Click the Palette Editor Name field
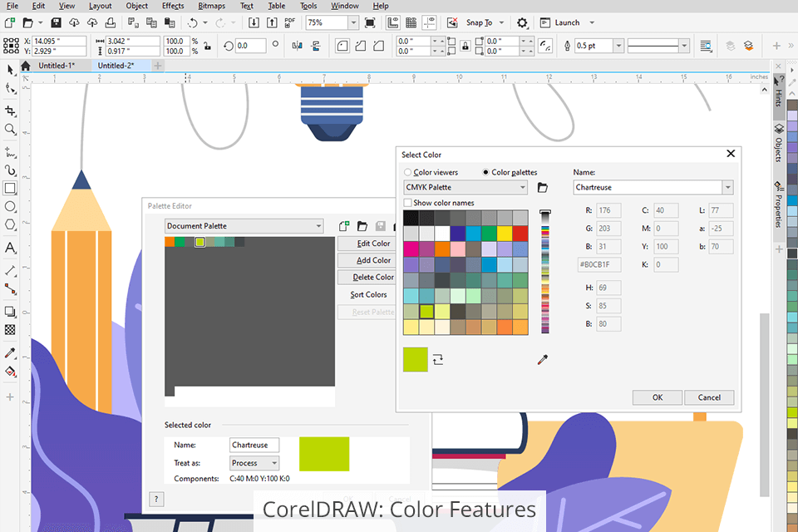 coord(254,445)
